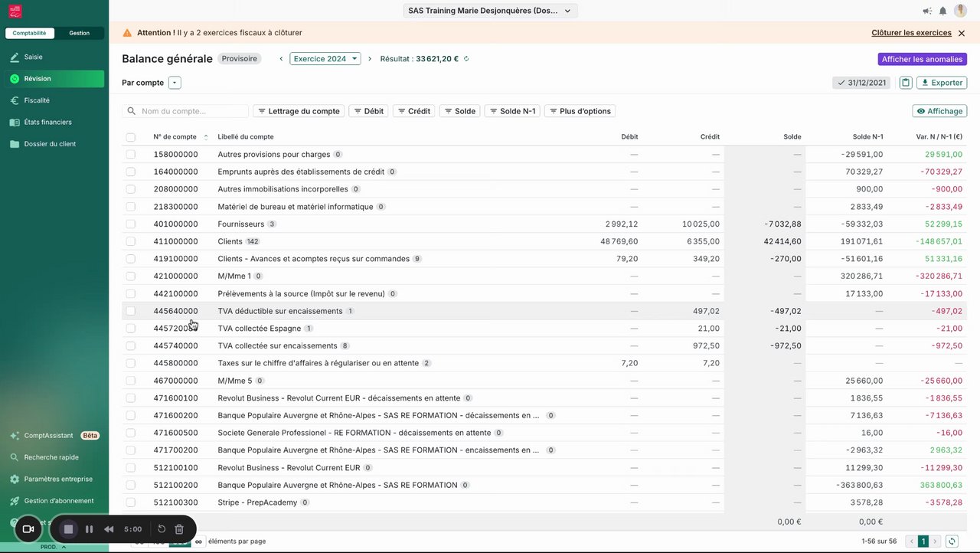
Task: Check the 445800000 Taxes row checkbox
Action: (x=131, y=363)
